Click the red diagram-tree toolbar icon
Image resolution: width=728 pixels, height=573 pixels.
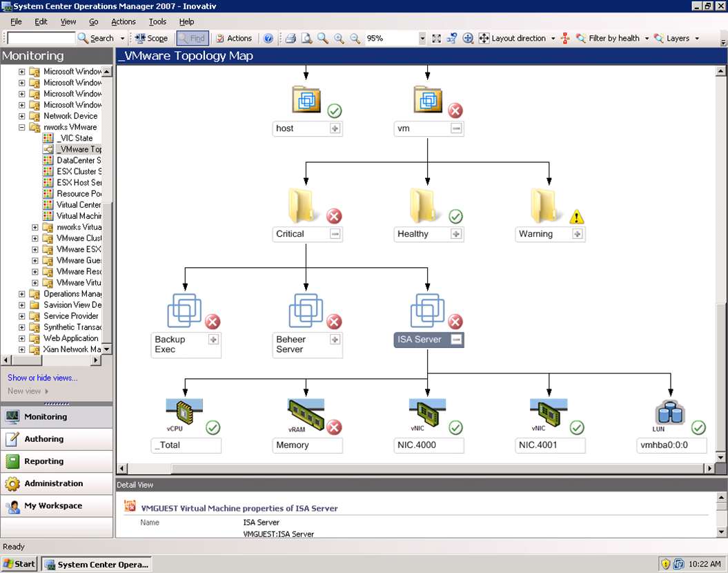tap(565, 39)
